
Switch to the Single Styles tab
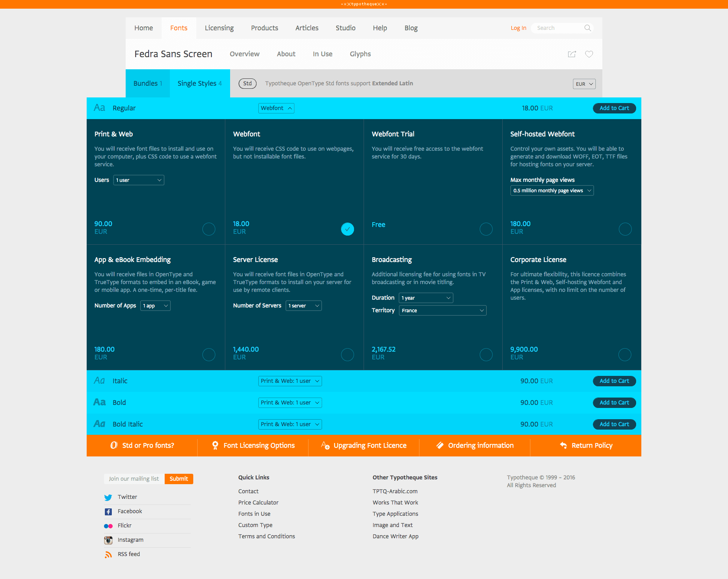coord(200,83)
